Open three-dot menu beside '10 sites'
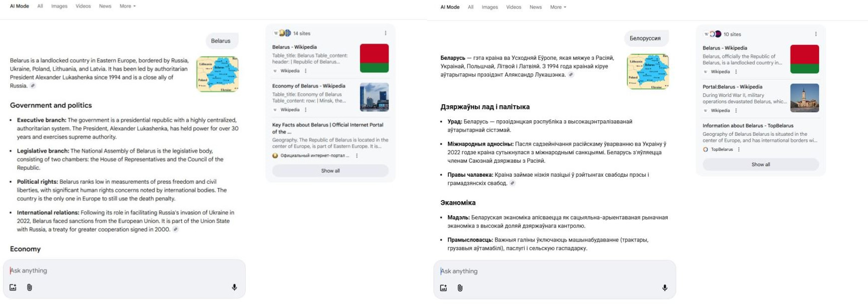Image resolution: width=868 pixels, height=305 pixels. 816,34
